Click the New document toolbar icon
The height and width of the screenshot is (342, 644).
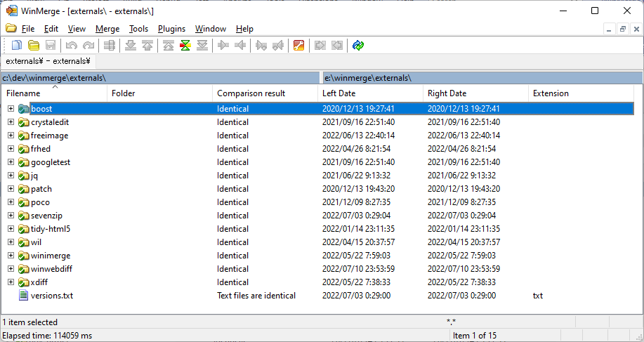(16, 45)
